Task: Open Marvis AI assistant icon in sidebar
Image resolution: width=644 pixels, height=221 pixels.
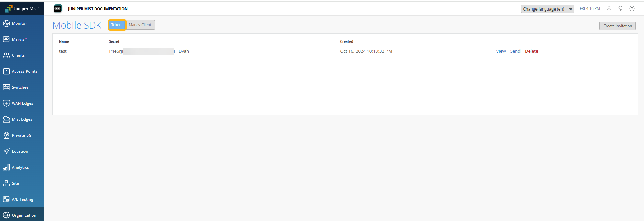Action: [6, 39]
